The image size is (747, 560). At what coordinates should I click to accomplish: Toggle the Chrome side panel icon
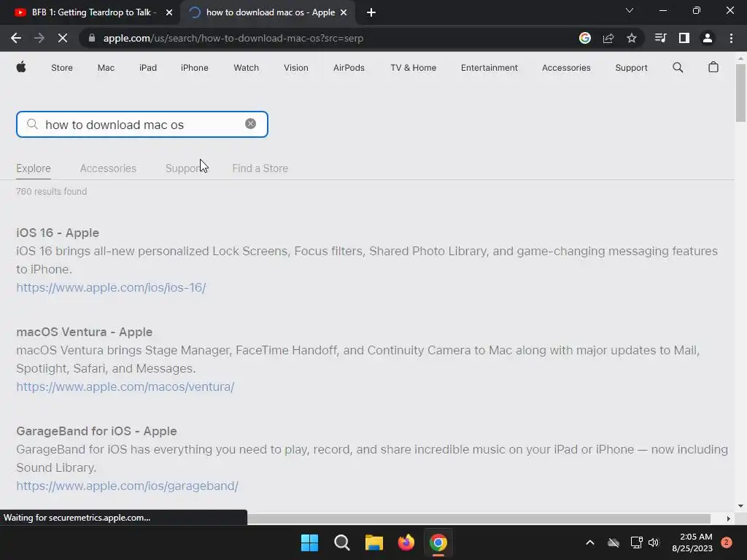point(684,38)
